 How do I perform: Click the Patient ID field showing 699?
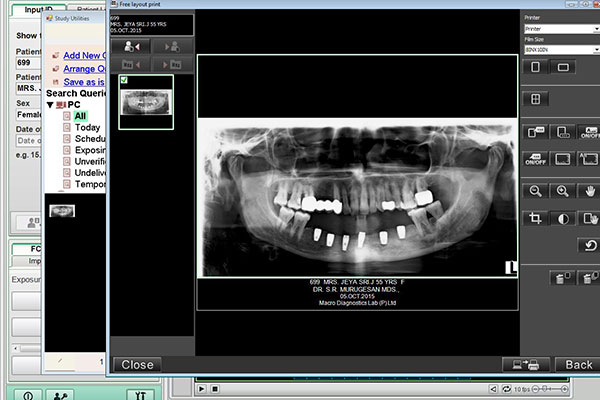(x=29, y=63)
